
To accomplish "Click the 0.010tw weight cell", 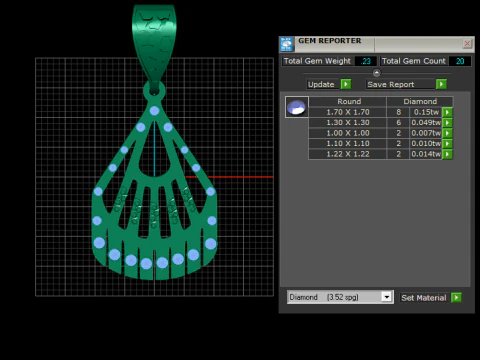I will pos(426,144).
